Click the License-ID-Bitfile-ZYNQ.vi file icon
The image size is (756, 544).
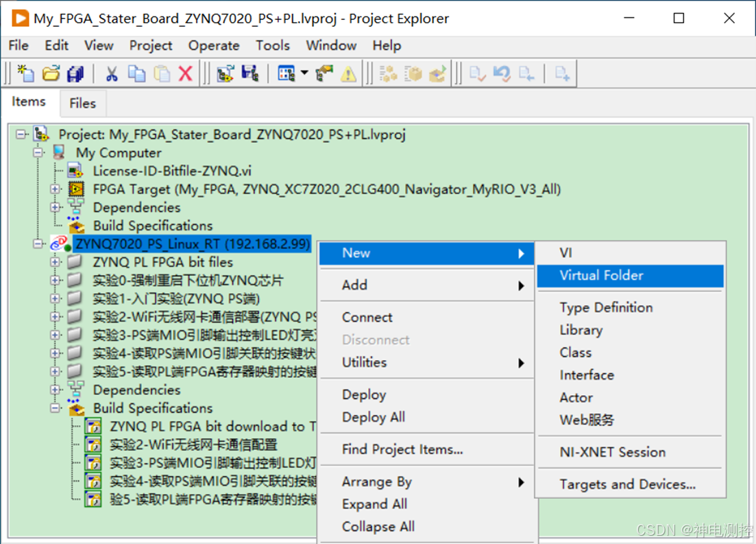click(75, 171)
